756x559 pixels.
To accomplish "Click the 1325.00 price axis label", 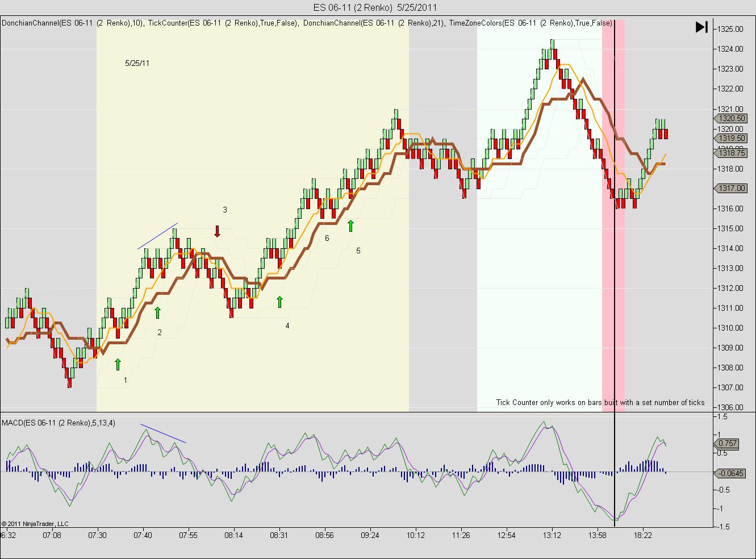I will [730, 29].
